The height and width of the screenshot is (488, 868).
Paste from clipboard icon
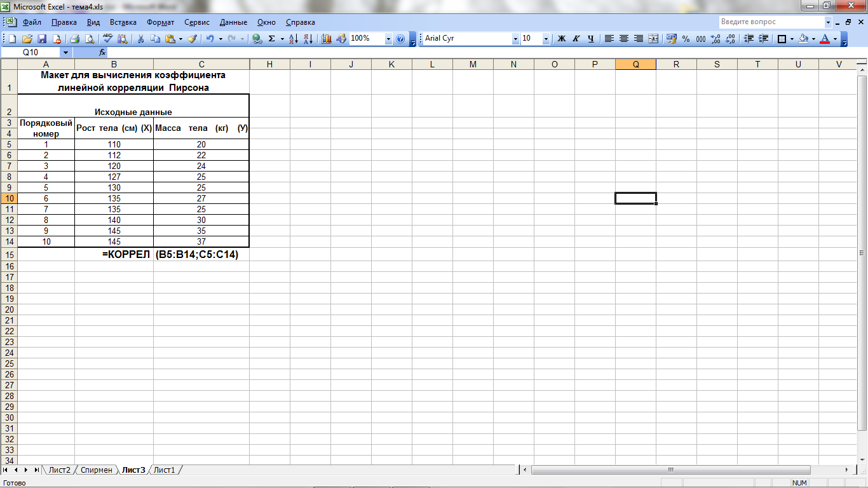(170, 39)
